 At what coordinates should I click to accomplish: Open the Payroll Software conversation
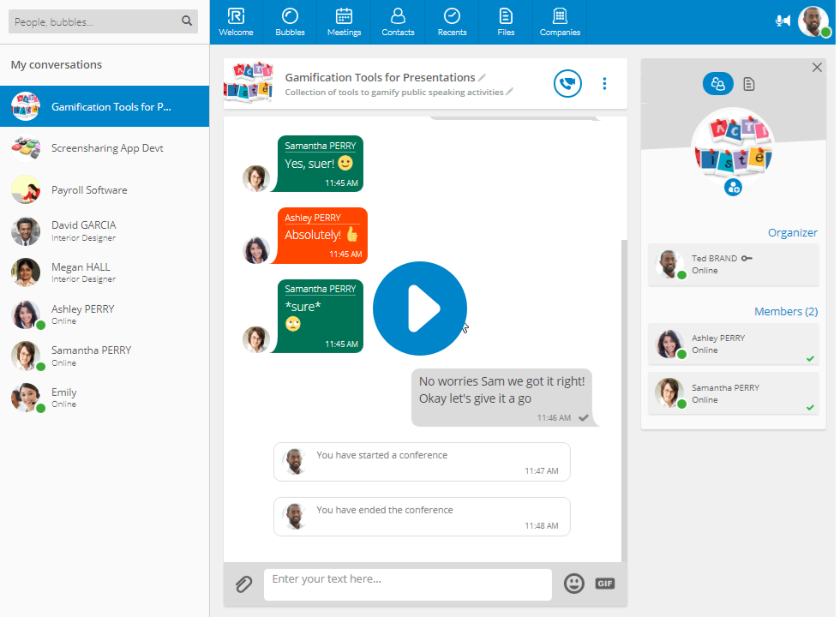pos(105,189)
